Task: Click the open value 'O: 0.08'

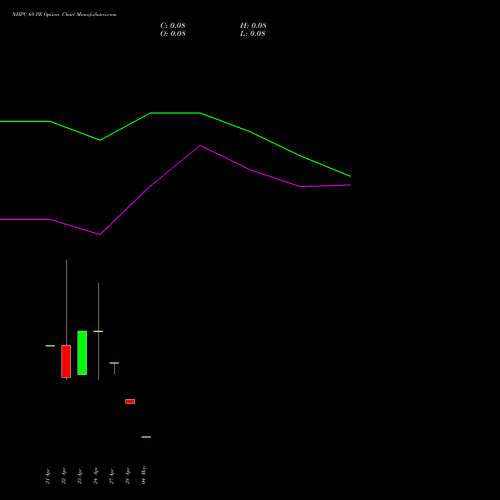Action: tap(173, 34)
